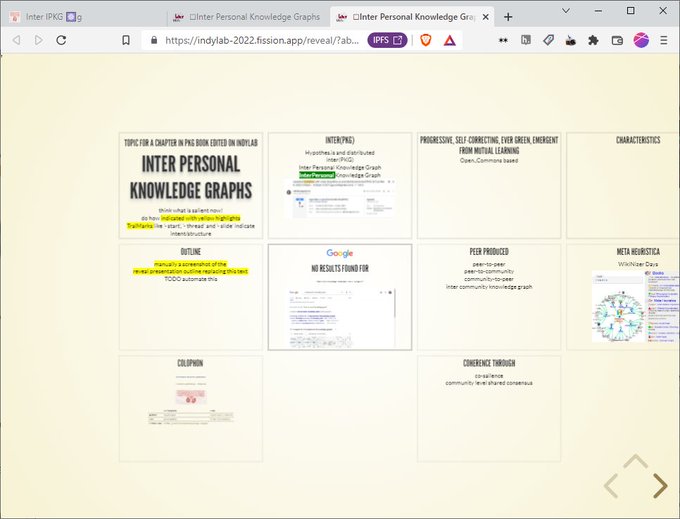Click 'Hypothes.is and distributed' text line

(x=340, y=153)
